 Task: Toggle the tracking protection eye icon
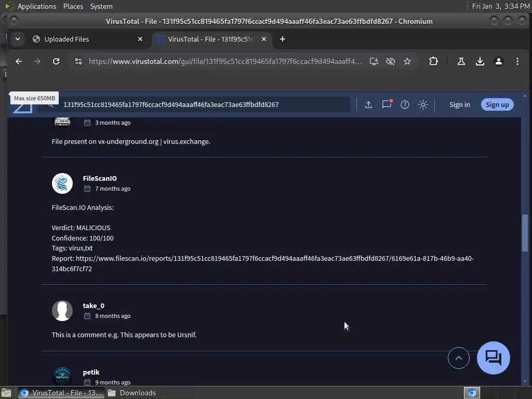tap(391, 61)
